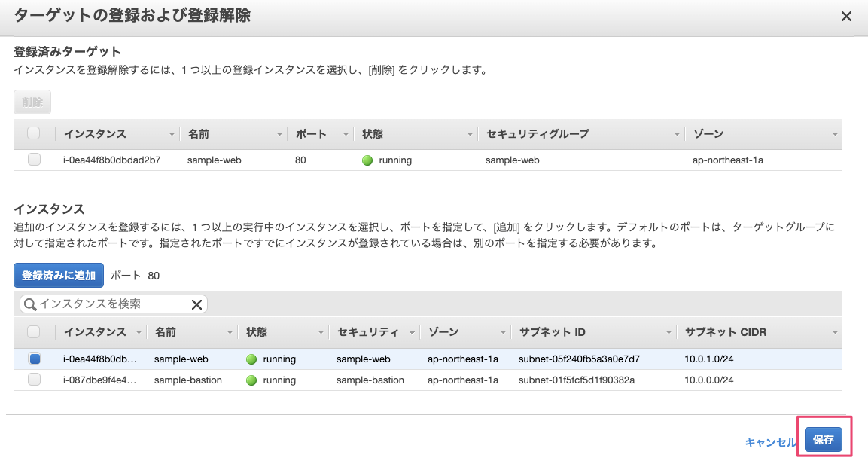Sort registered targets by ゾーン column header
This screenshot has width=868, height=467.
(x=708, y=134)
